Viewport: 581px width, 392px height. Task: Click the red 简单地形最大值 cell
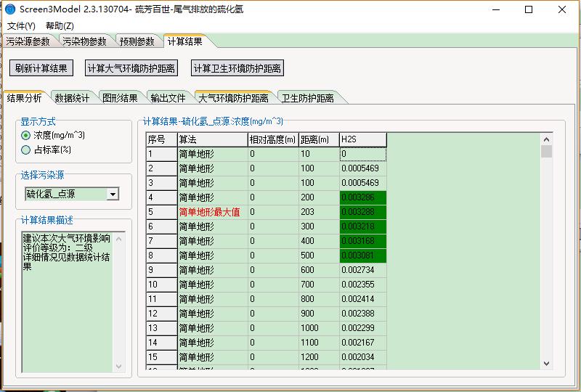point(213,212)
